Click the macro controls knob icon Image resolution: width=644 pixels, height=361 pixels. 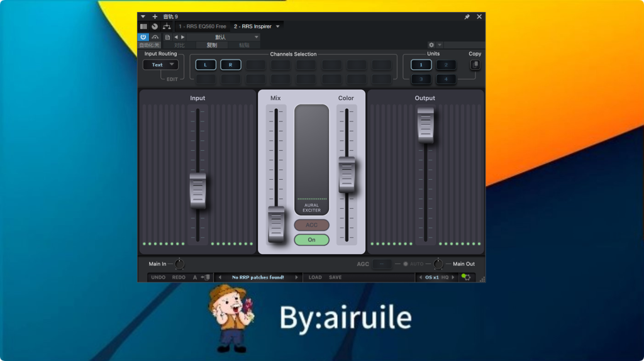point(155,26)
